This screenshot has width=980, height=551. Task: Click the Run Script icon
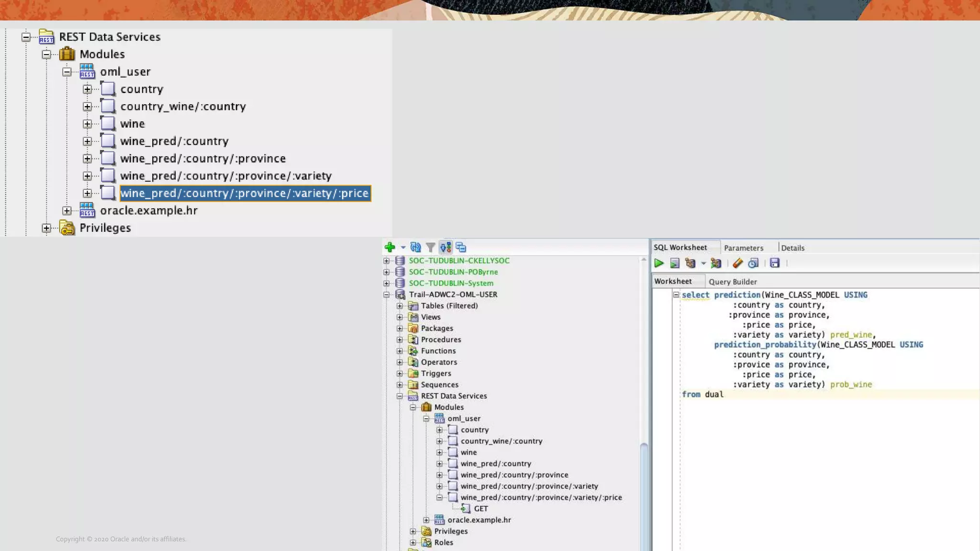click(675, 263)
